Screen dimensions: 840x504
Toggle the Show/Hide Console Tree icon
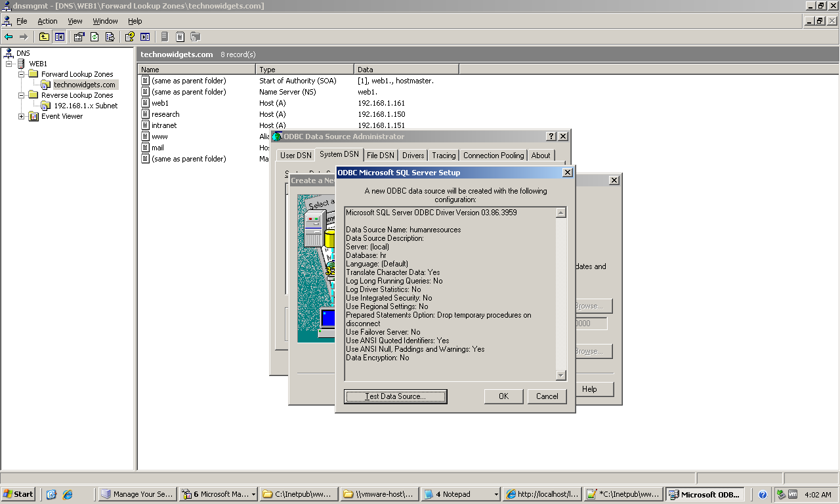click(x=60, y=37)
